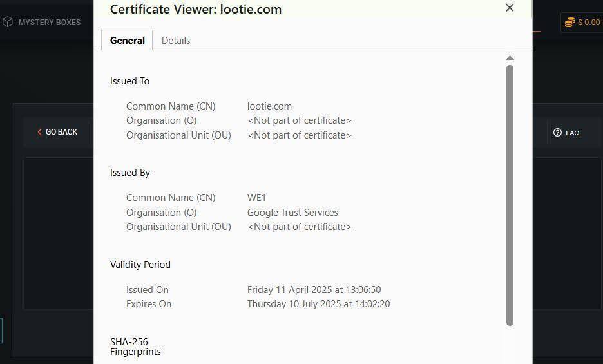
Task: Click the FAQ question mark icon
Action: [557, 133]
